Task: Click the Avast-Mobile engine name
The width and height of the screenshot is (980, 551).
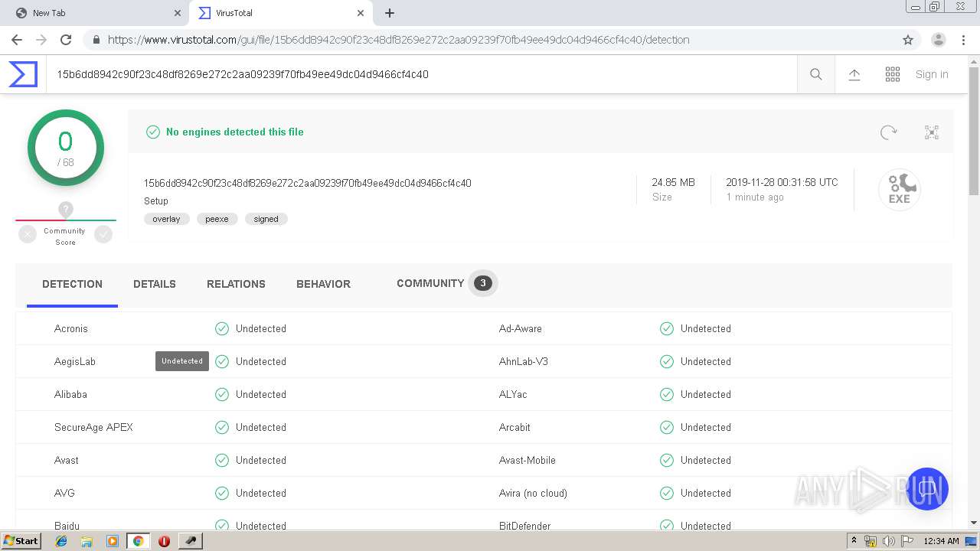Action: click(528, 460)
